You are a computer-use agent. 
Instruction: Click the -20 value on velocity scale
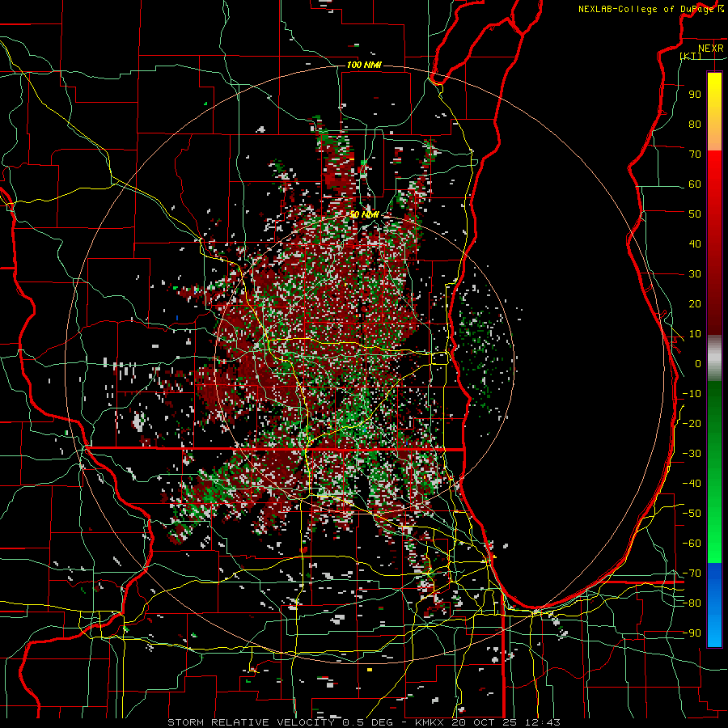point(692,424)
